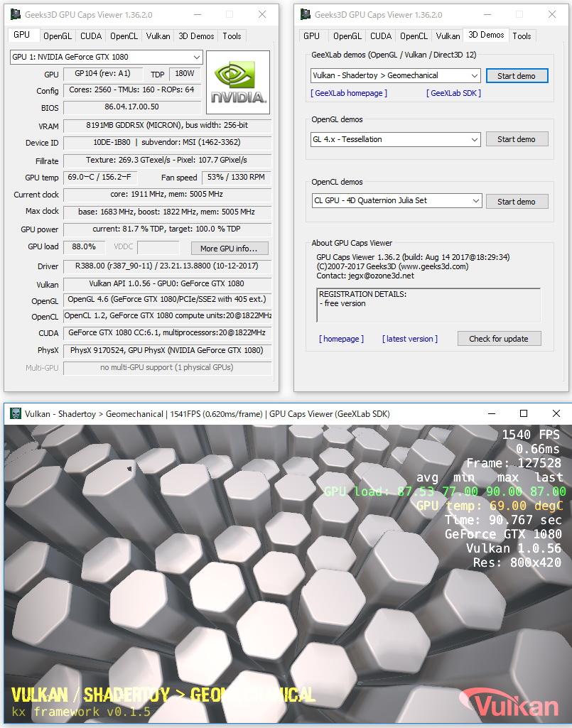This screenshot has height=728, width=572.
Task: Click the [ homepage ] link
Action: tap(342, 339)
